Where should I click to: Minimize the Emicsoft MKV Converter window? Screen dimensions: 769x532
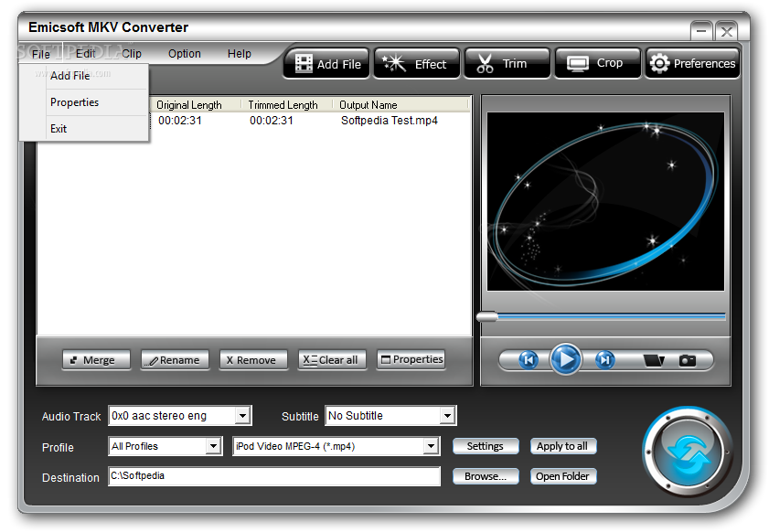click(x=701, y=31)
